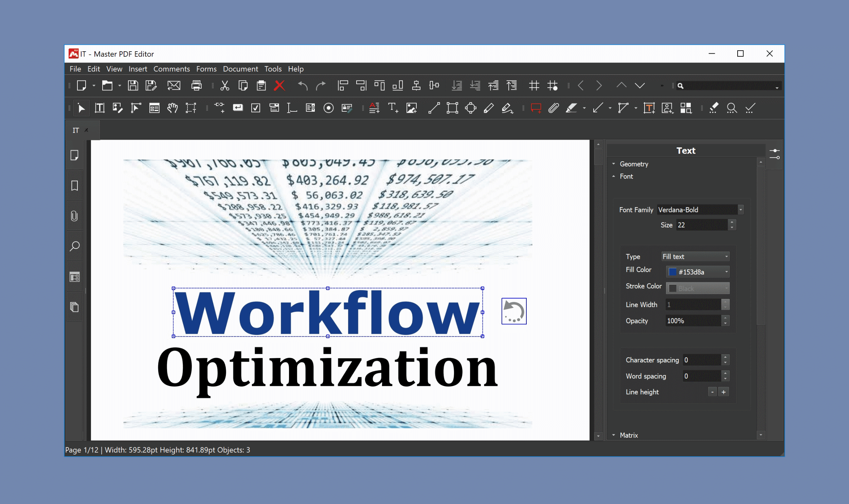Select the Radio Button form tool

click(x=328, y=108)
